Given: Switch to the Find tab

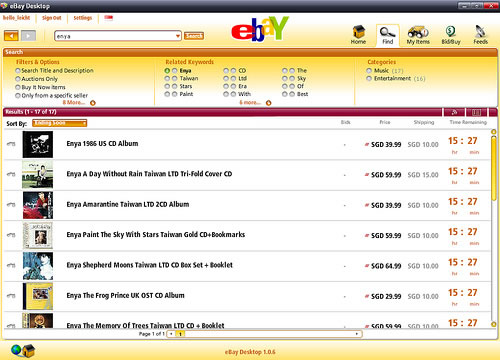Looking at the screenshot, I should 387,35.
